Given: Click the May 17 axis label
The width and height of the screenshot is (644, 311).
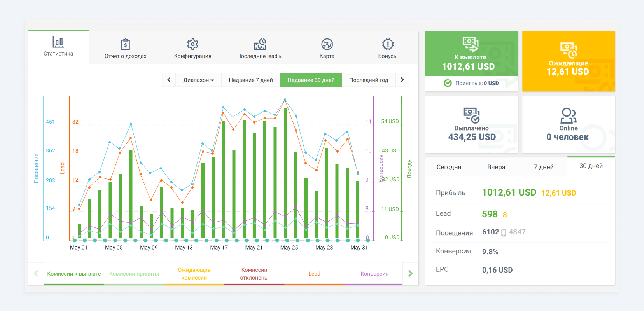Looking at the screenshot, I should [219, 247].
